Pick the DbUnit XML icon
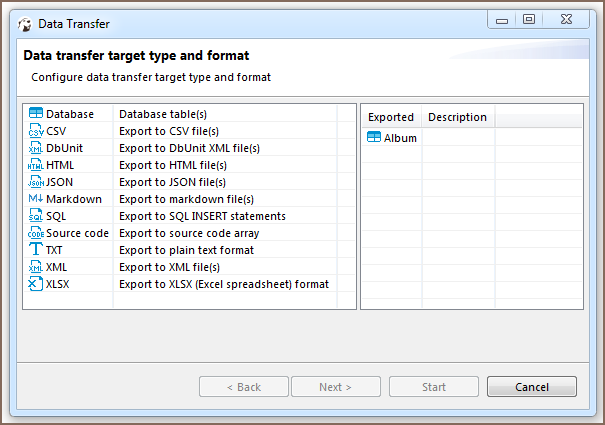Viewport: 605px width, 425px height. click(36, 147)
